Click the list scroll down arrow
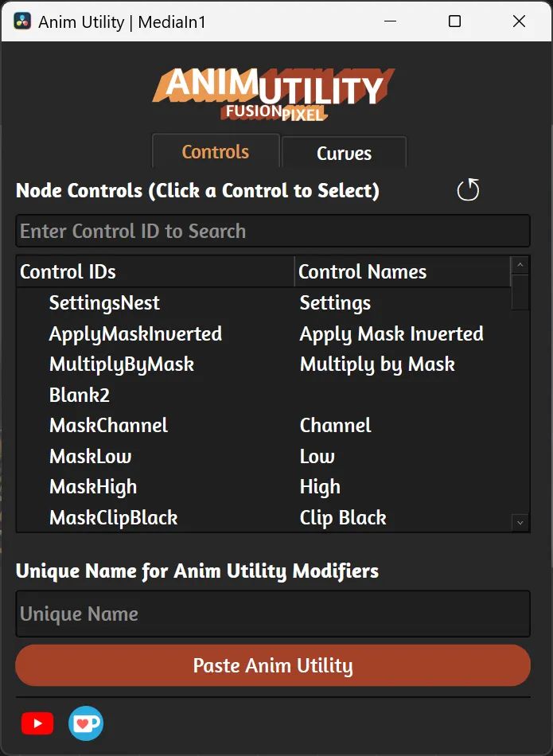This screenshot has width=553, height=756. 520,522
